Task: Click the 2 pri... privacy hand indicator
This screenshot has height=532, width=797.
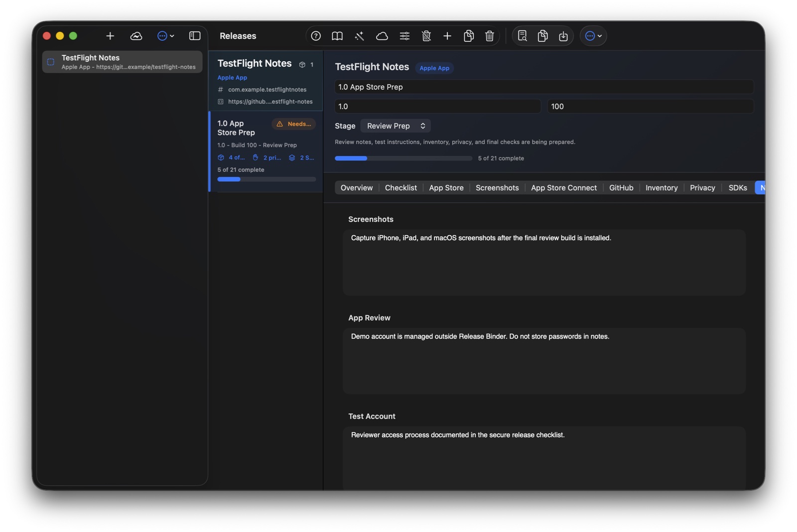Action: (267, 157)
